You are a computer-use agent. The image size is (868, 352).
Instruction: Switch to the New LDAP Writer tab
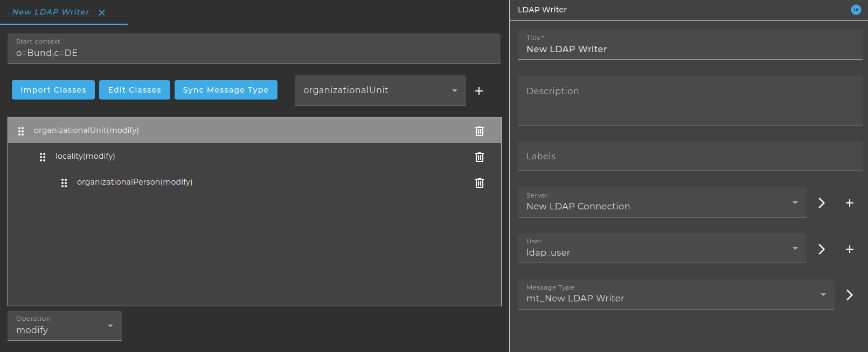click(51, 12)
